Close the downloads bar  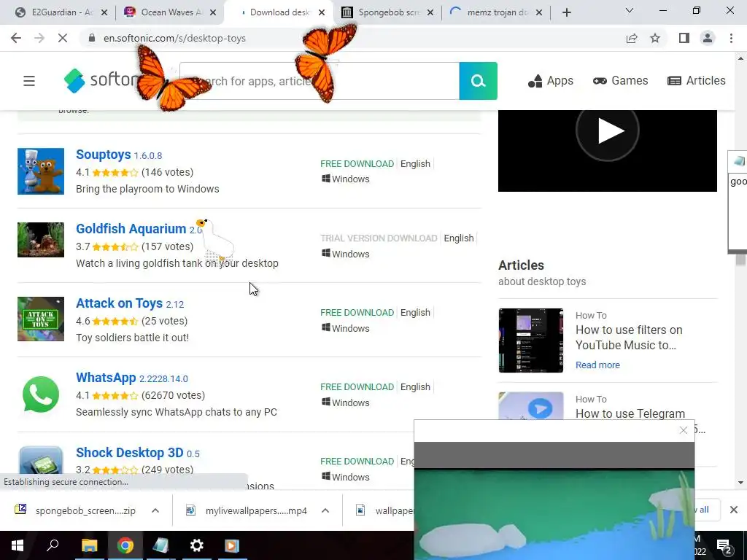(734, 510)
